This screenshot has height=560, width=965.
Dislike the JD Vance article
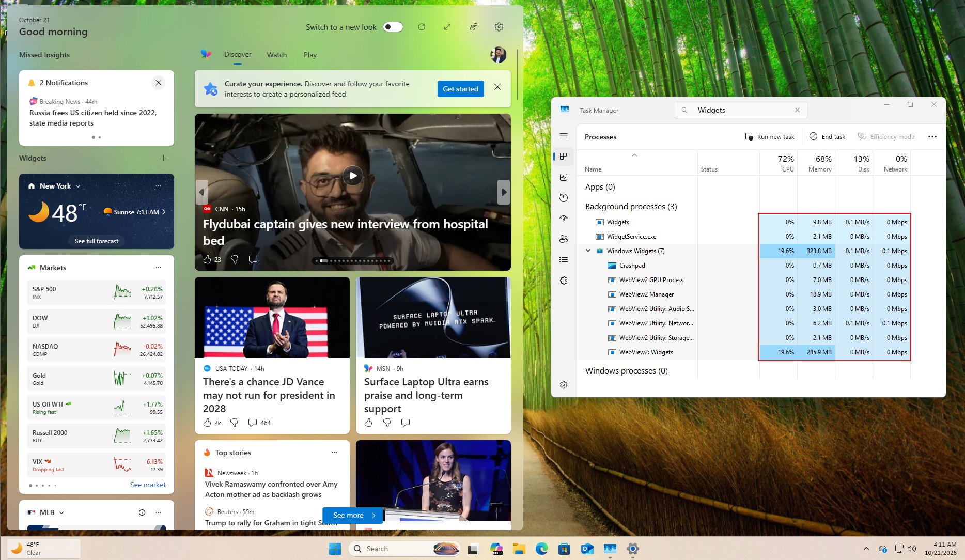click(x=234, y=423)
